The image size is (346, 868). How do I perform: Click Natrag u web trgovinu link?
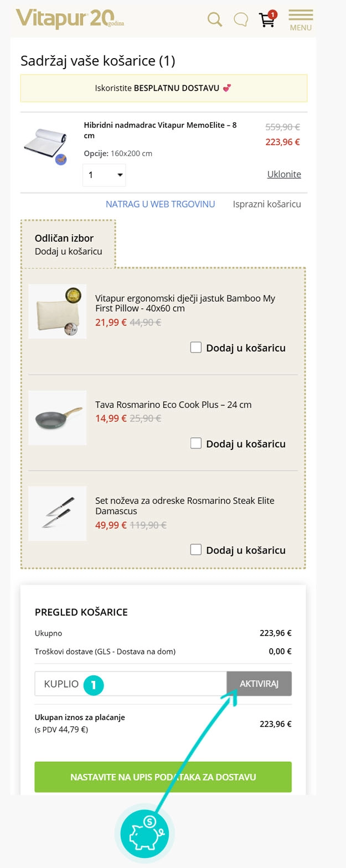coord(160,204)
